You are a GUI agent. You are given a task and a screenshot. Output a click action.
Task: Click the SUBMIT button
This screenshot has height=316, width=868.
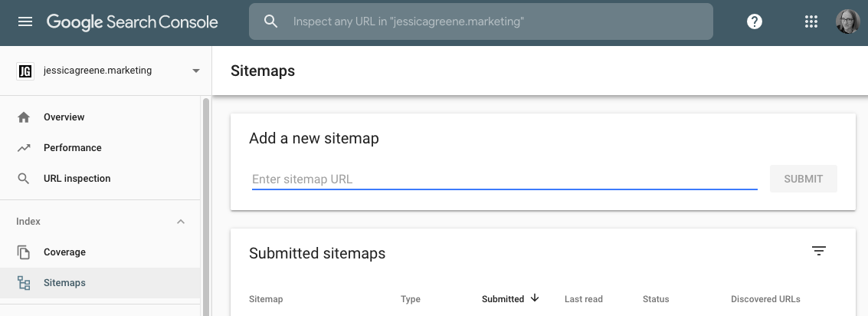click(x=803, y=179)
